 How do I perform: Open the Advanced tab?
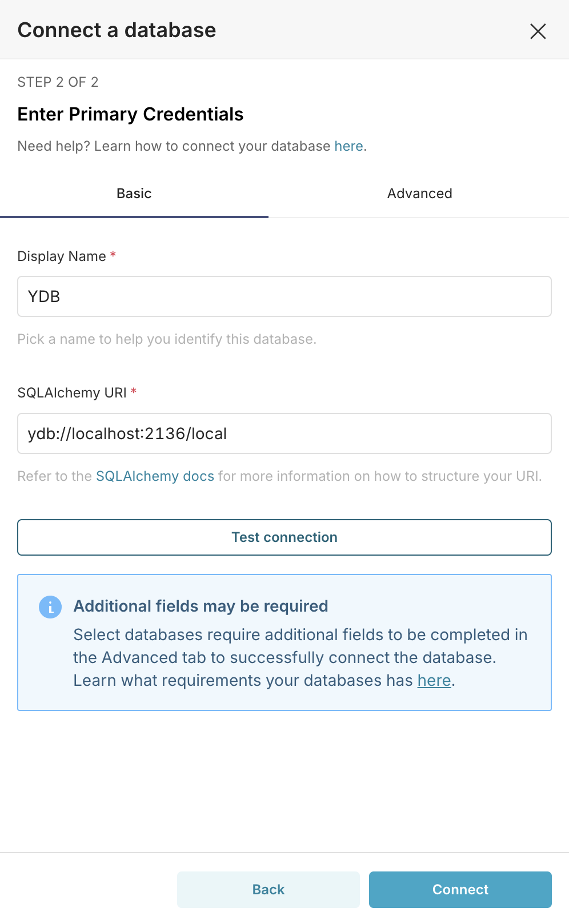[x=419, y=194]
